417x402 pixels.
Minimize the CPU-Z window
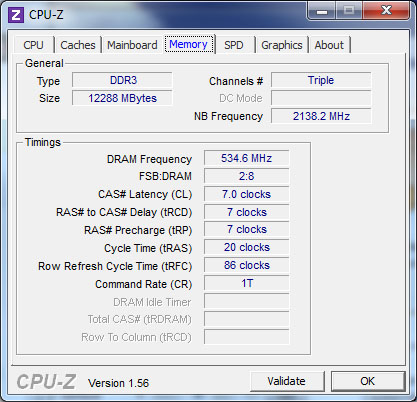[322, 11]
